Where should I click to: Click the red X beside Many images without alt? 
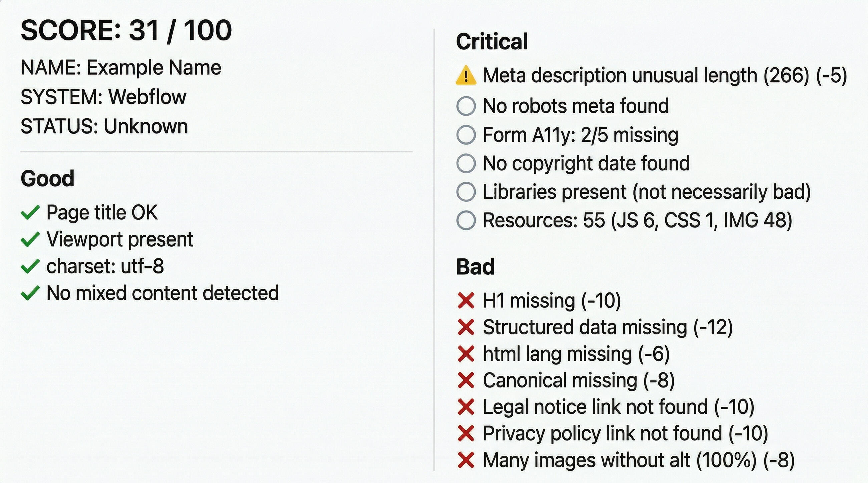(x=466, y=460)
